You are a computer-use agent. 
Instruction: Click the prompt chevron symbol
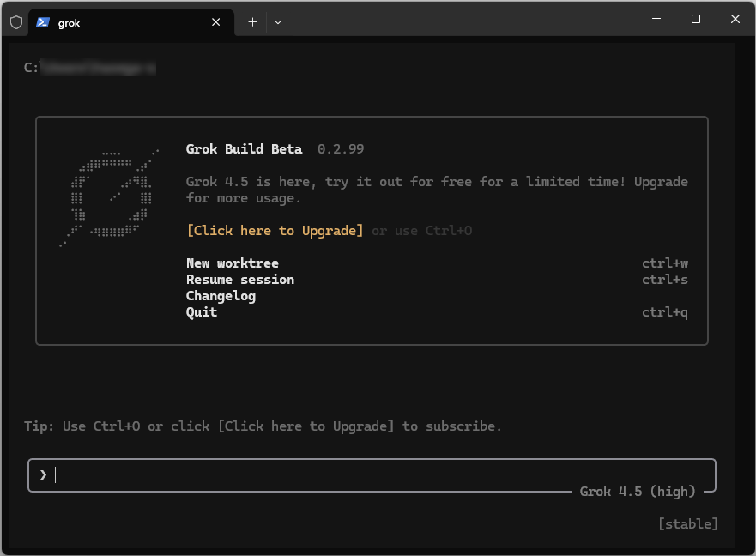(44, 475)
